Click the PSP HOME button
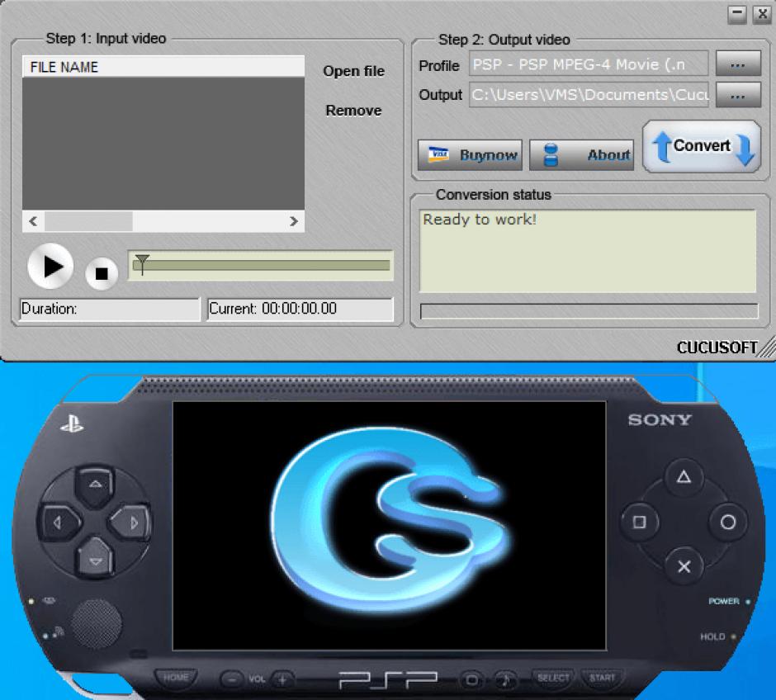The image size is (776, 700). [176, 678]
